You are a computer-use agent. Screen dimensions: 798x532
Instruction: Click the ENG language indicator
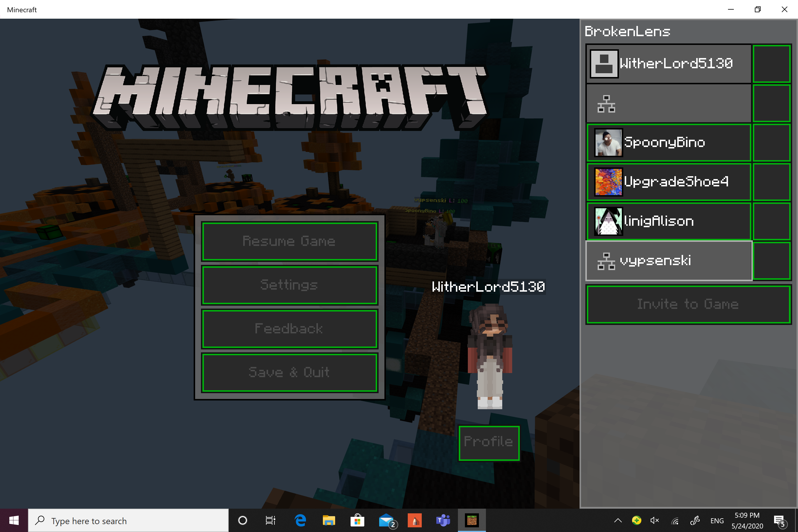(x=717, y=520)
